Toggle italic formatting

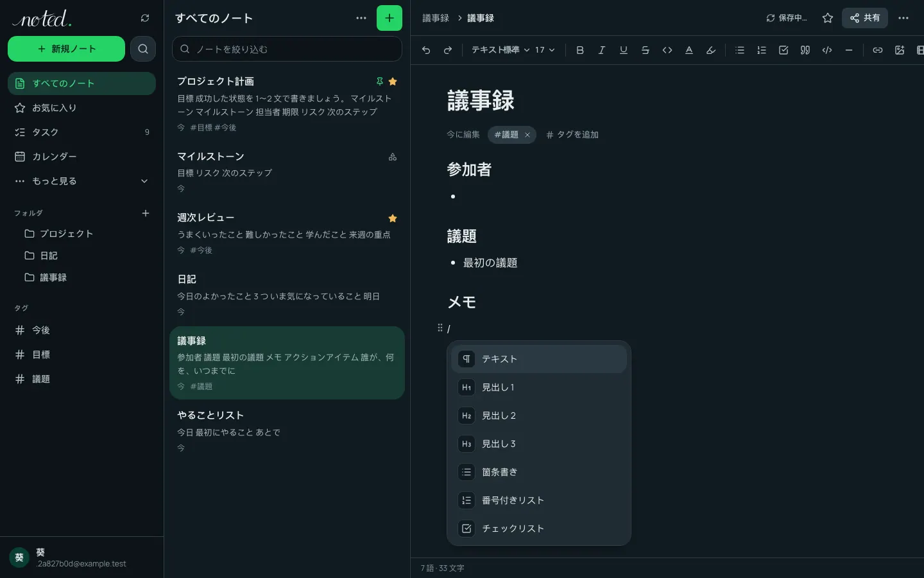click(602, 50)
